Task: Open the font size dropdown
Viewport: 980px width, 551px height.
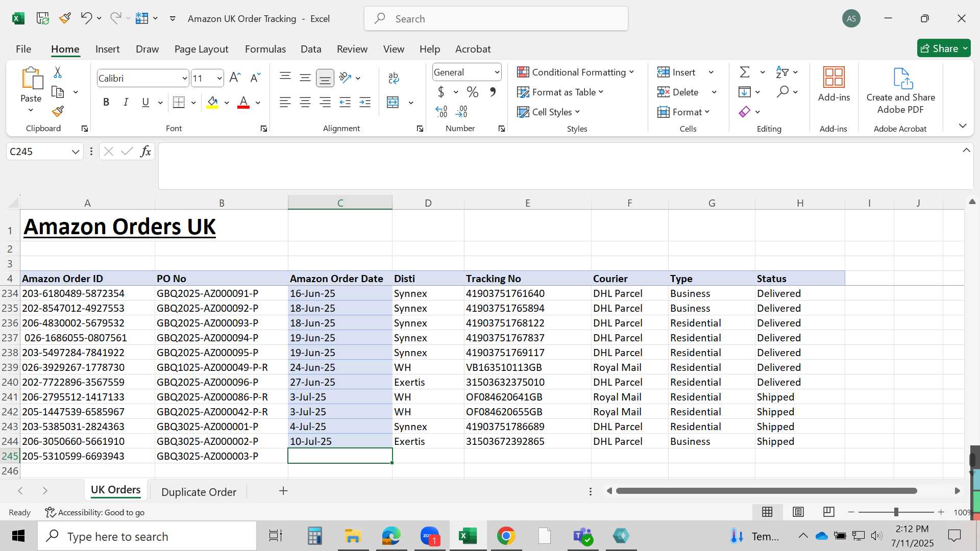Action: pos(219,79)
